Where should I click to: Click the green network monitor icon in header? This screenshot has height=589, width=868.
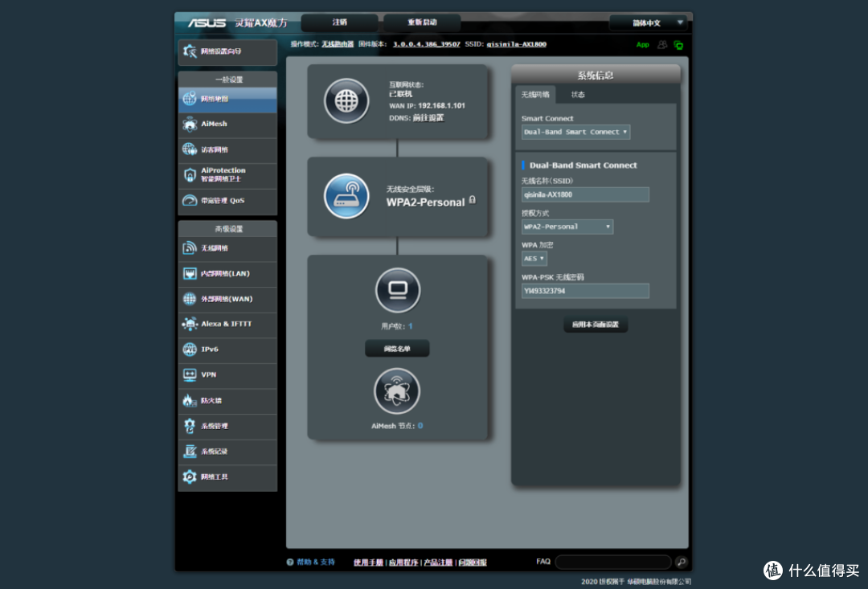click(678, 45)
